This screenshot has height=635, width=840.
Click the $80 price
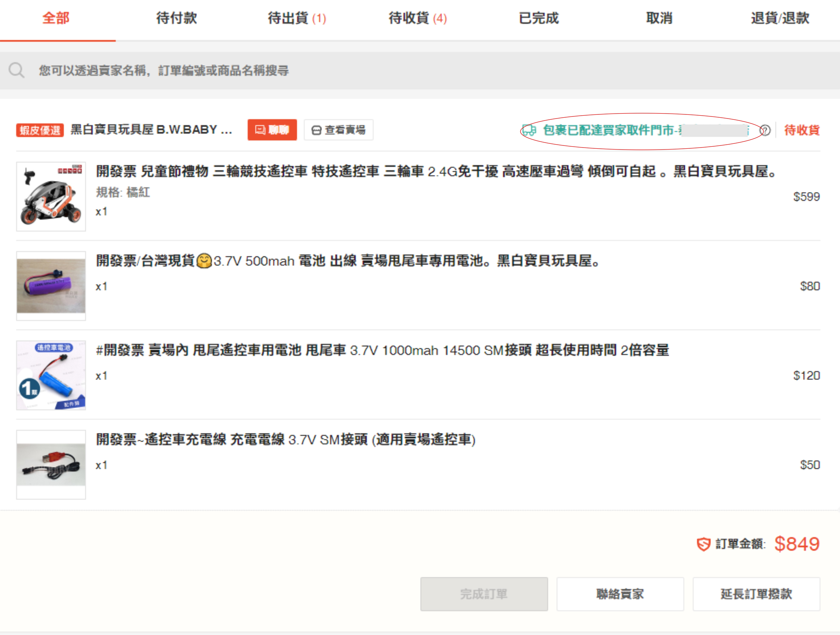click(810, 286)
